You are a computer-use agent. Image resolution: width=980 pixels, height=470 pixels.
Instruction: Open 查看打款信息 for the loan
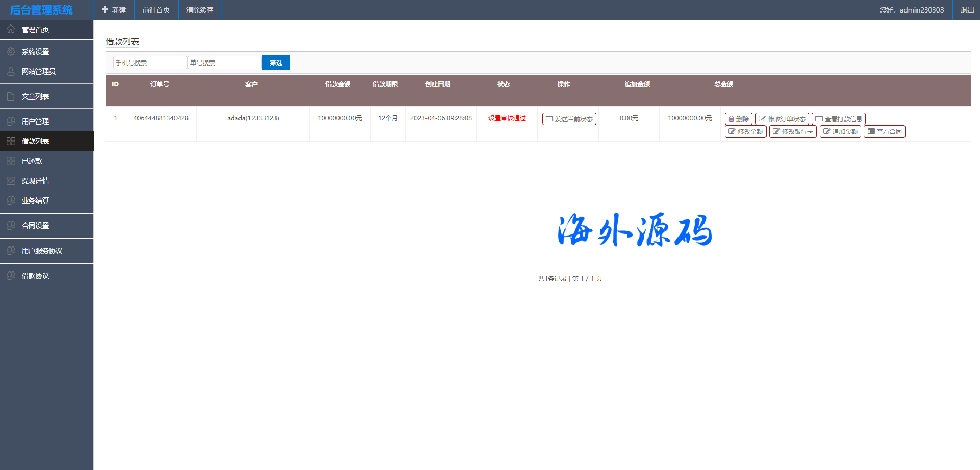838,119
